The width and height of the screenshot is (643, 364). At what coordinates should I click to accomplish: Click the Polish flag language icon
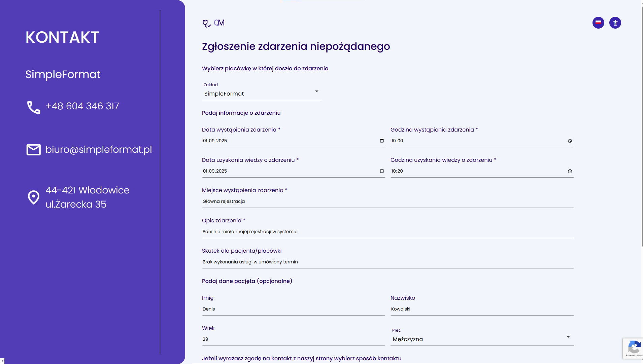pyautogui.click(x=598, y=23)
